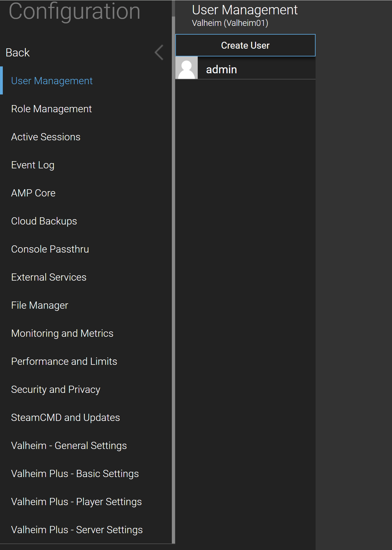The height and width of the screenshot is (550, 392).
Task: Select SteamCMD and Updates
Action: click(65, 417)
